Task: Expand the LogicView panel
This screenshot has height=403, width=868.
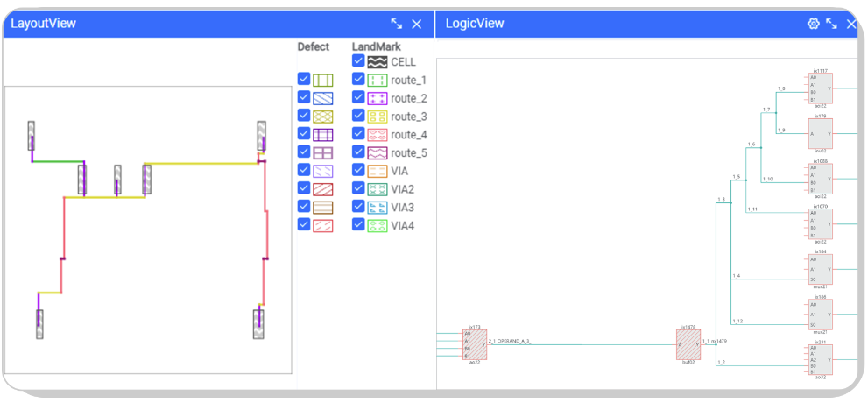Action: pyautogui.click(x=831, y=24)
